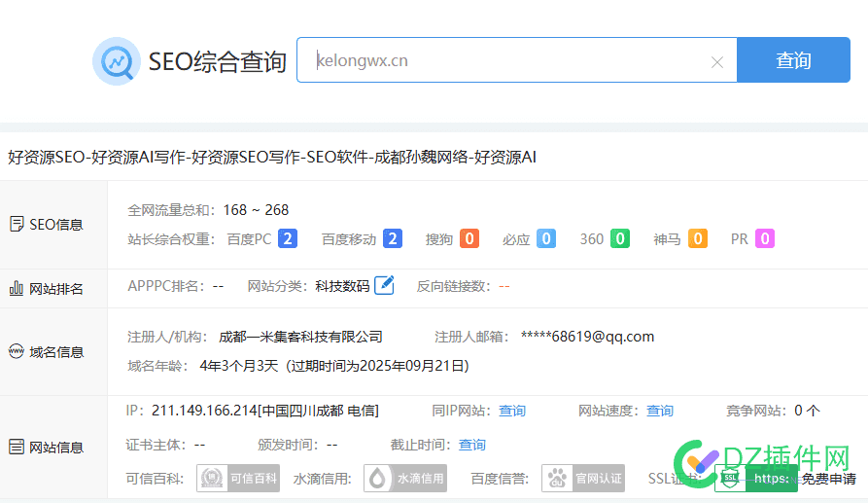
Task: Click the 必应 weight badge 0
Action: point(546,238)
